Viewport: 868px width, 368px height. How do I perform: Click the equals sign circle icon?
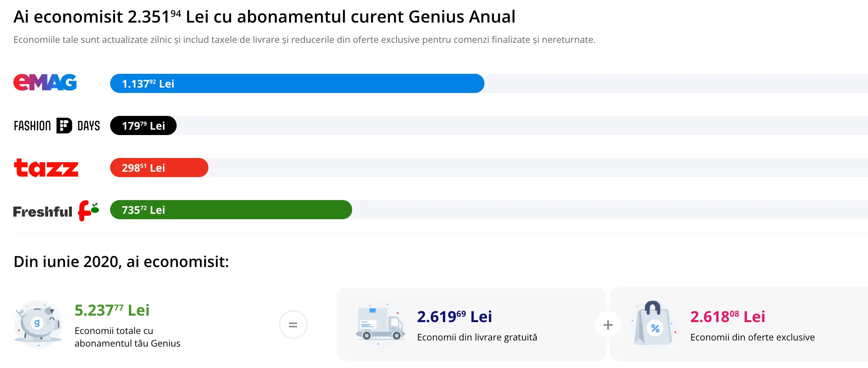point(293,325)
